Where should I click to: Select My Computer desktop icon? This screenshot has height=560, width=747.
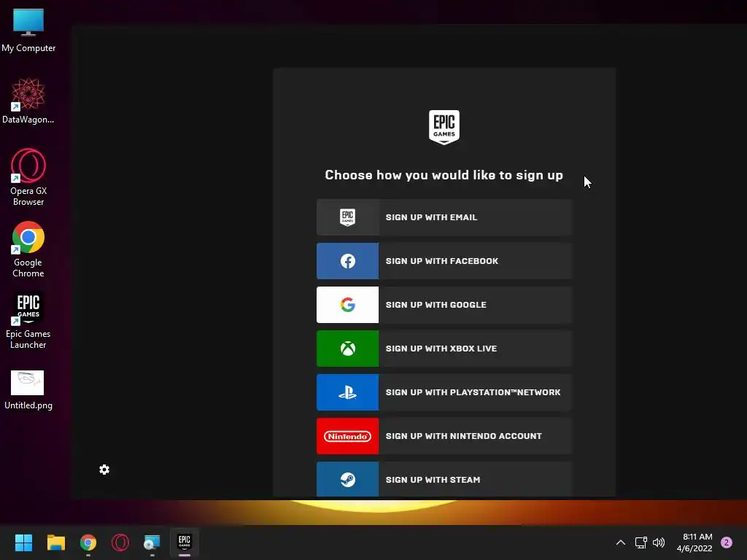tap(28, 31)
